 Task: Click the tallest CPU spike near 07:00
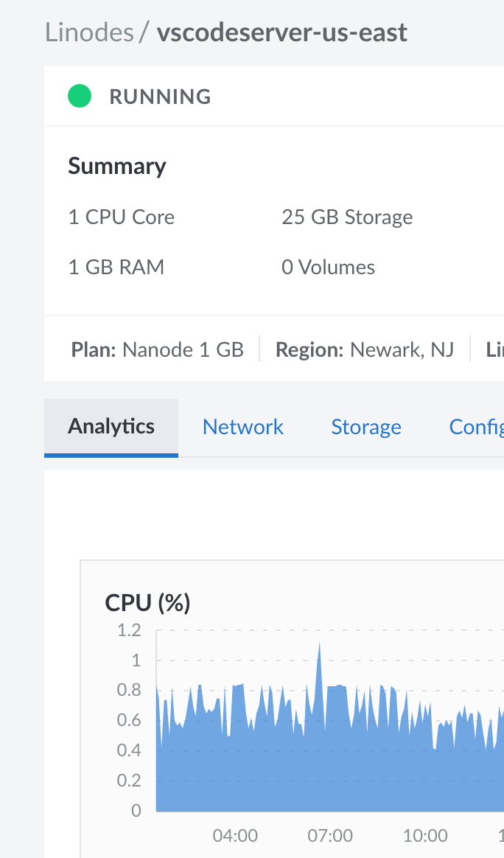point(319,649)
